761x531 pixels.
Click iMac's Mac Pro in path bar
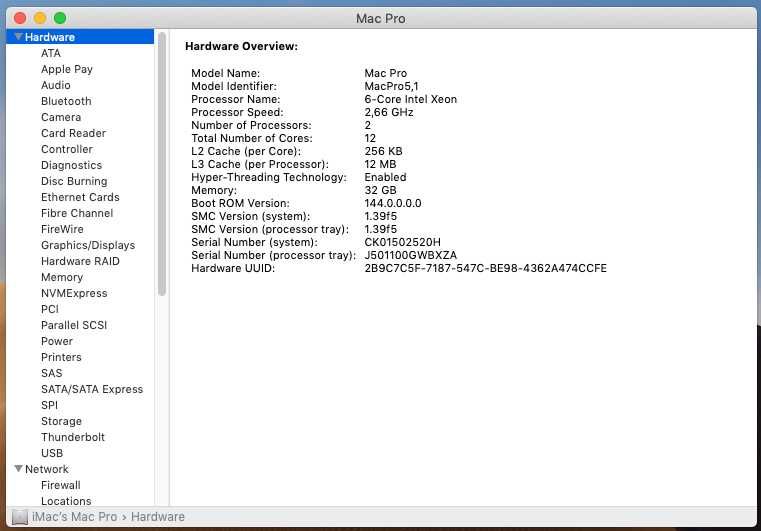[x=74, y=517]
